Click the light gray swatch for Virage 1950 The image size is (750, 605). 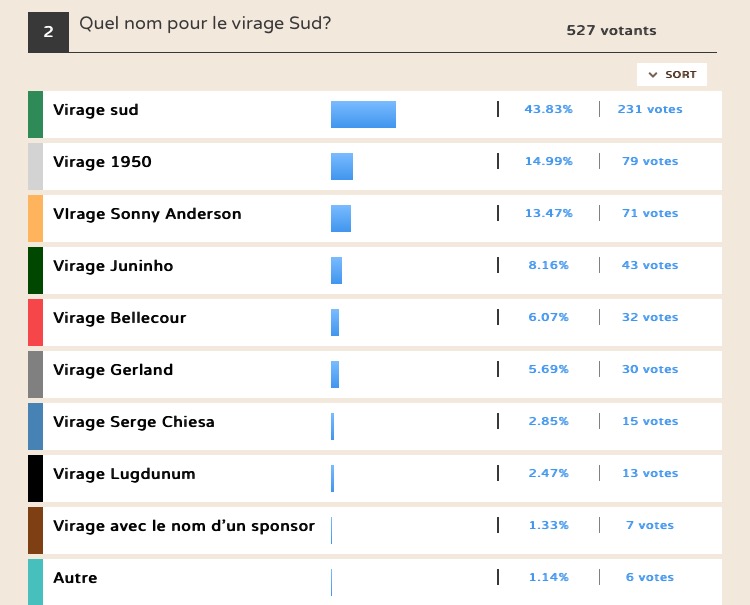click(35, 166)
